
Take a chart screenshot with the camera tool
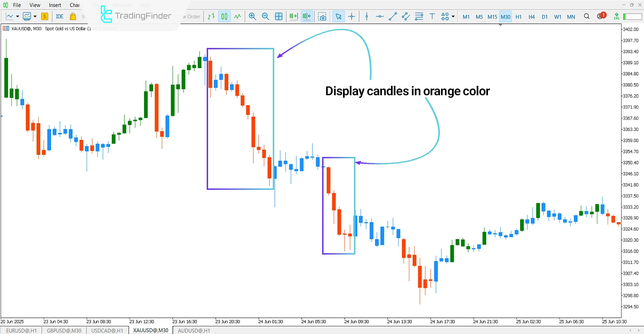(322, 16)
